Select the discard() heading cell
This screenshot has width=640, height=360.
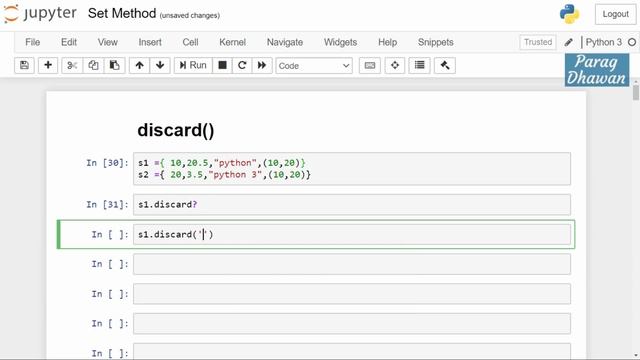[x=176, y=130]
